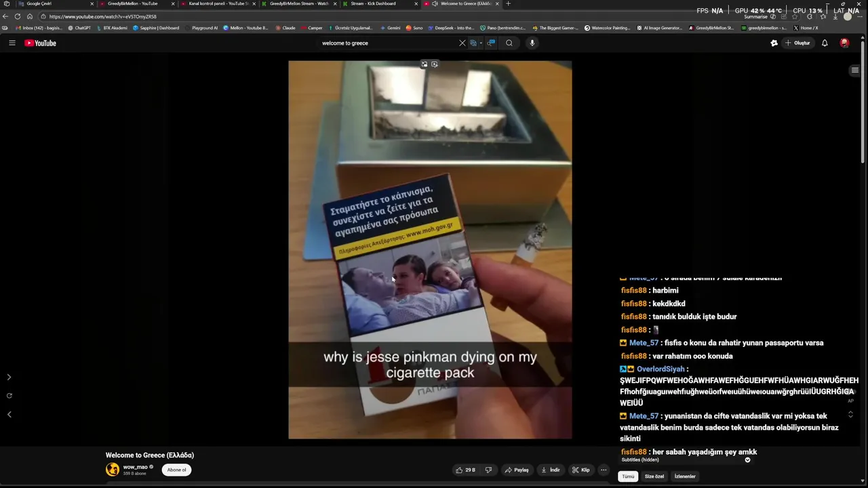Viewport: 868px width, 488px height.
Task: Start voice search with microphone icon
Action: click(532, 43)
